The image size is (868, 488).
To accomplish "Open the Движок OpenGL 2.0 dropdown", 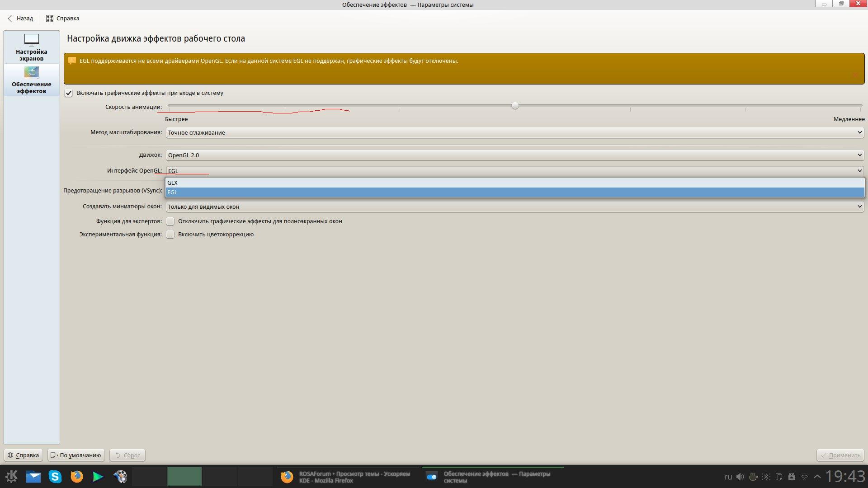I will tap(514, 155).
